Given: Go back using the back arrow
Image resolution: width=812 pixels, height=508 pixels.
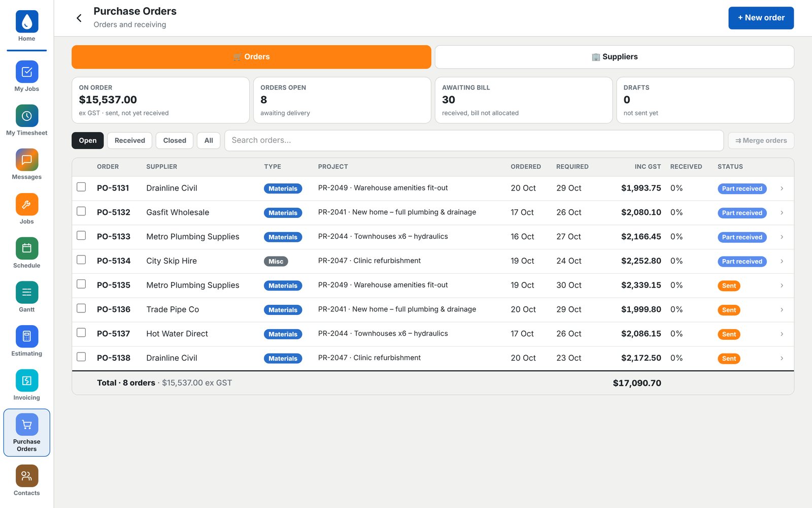Looking at the screenshot, I should click(79, 18).
